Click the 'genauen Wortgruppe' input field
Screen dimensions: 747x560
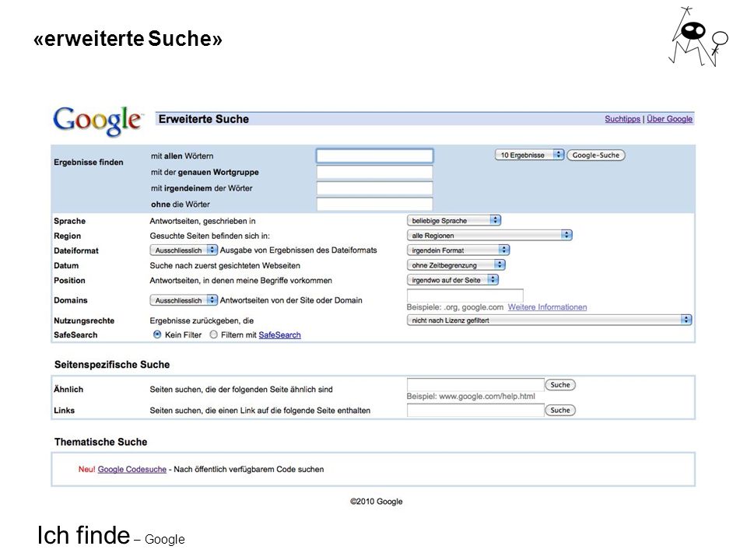pos(374,172)
